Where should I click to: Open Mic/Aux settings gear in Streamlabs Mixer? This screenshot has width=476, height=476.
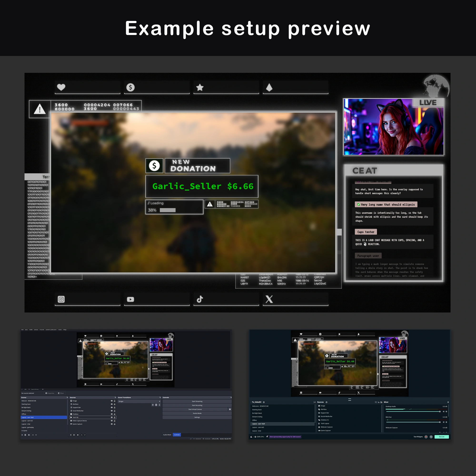(446, 422)
